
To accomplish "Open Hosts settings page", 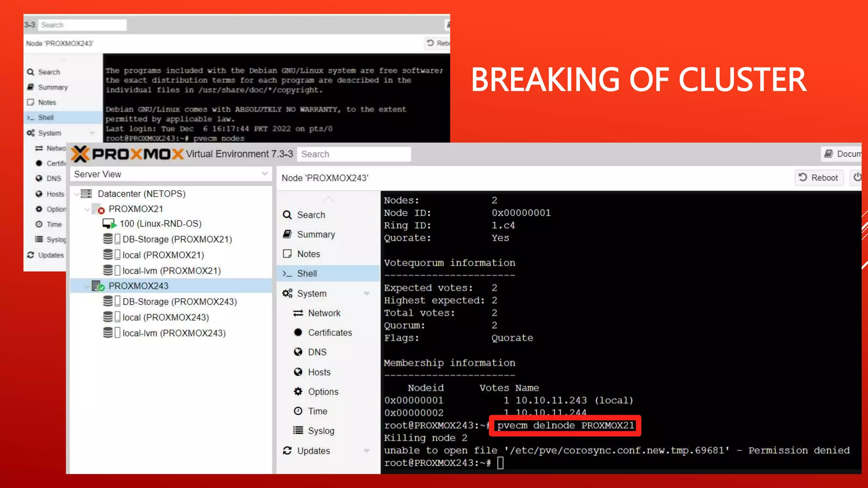I will (328, 372).
